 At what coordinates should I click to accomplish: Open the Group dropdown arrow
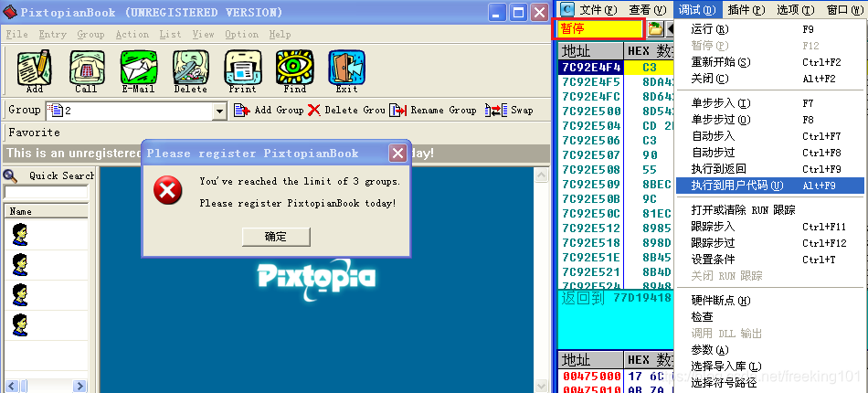[x=220, y=111]
